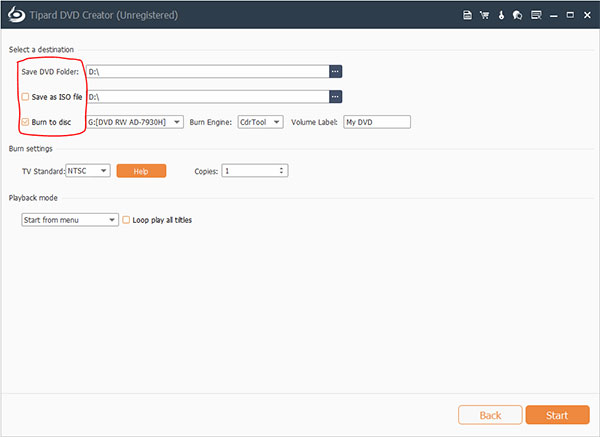Click the Volume Label My DVD field
The height and width of the screenshot is (437, 600).
click(377, 122)
